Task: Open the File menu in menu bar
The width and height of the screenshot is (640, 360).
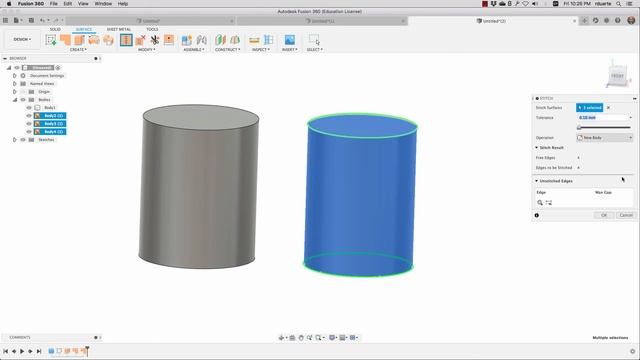Action: [53, 4]
